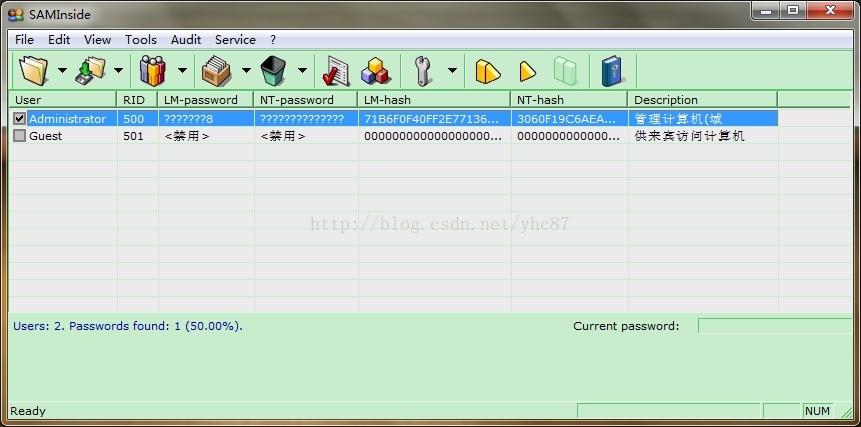Open the File menu
The height and width of the screenshot is (427, 861).
point(24,40)
